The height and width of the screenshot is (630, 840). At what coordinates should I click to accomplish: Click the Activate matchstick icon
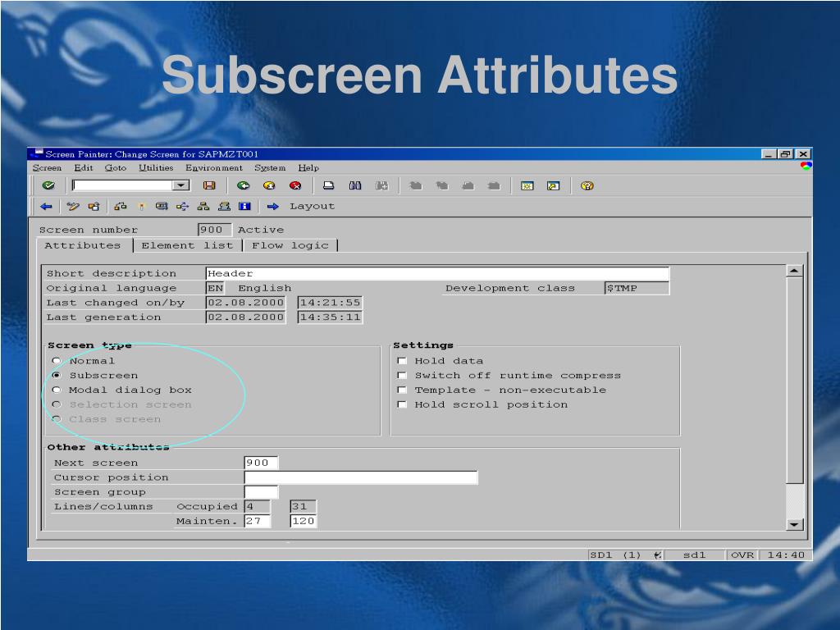141,206
